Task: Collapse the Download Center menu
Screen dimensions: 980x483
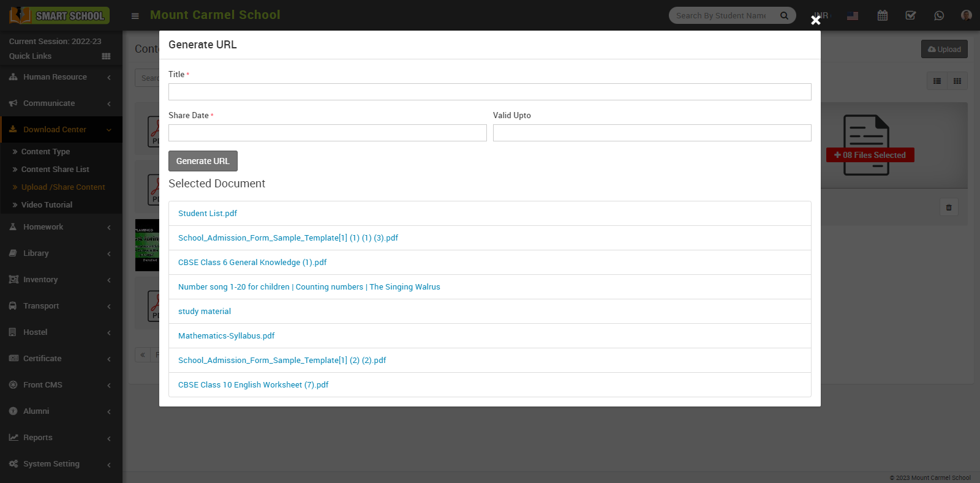Action: 55,130
